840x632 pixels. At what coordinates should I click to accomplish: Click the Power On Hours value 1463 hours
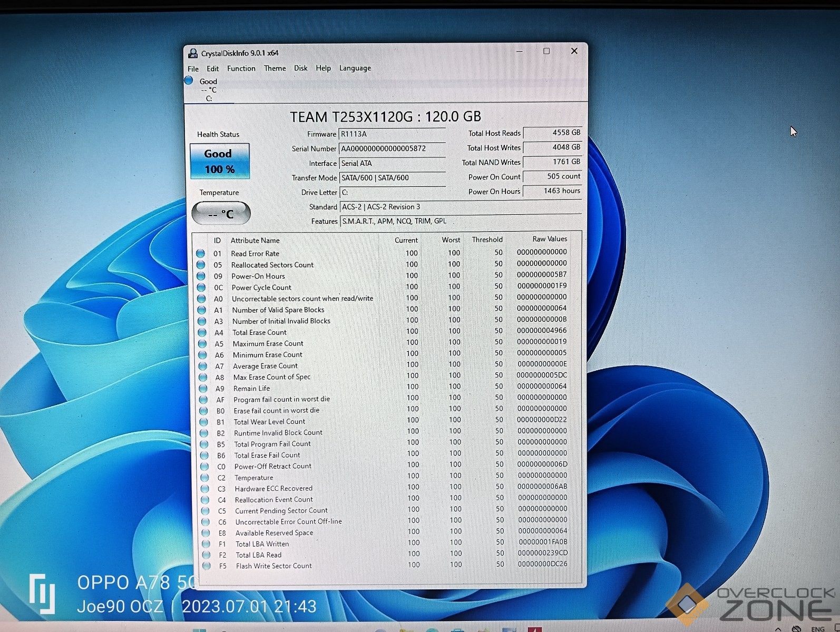[553, 191]
